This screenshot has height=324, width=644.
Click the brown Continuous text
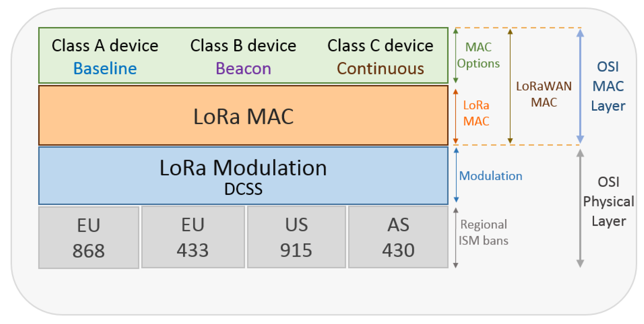click(380, 69)
